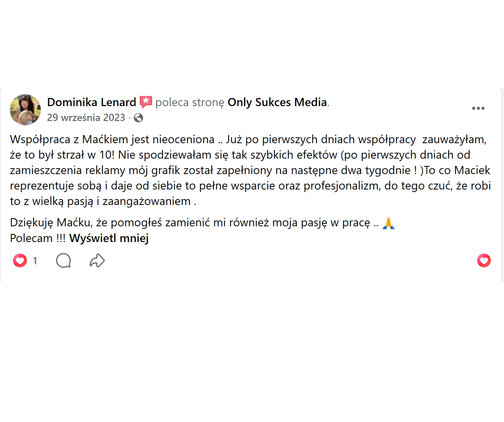Collapse the post with Wyświetl mniej
Screen dimensions: 504x422
pyautogui.click(x=109, y=238)
